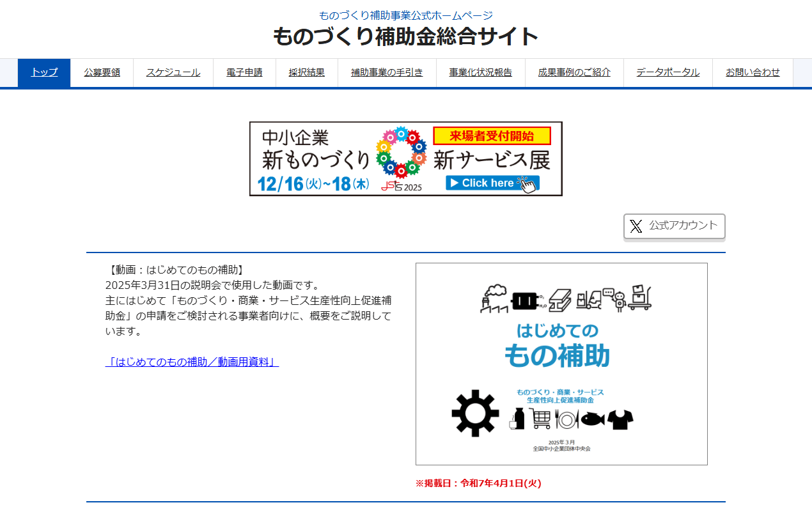
Task: View the 採択結果 section
Action: [x=307, y=72]
